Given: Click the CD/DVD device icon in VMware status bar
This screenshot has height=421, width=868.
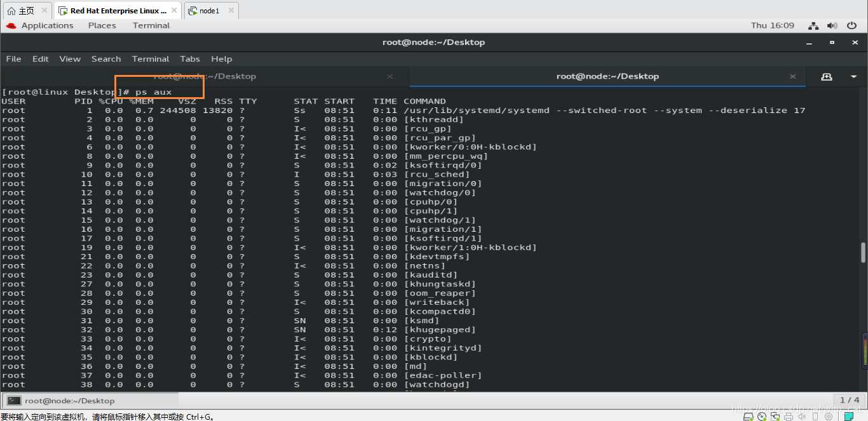Looking at the screenshot, I should tap(762, 417).
